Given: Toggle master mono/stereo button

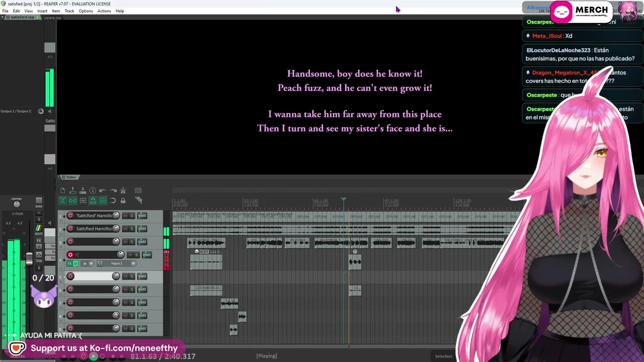Looking at the screenshot, I should coord(39,201).
